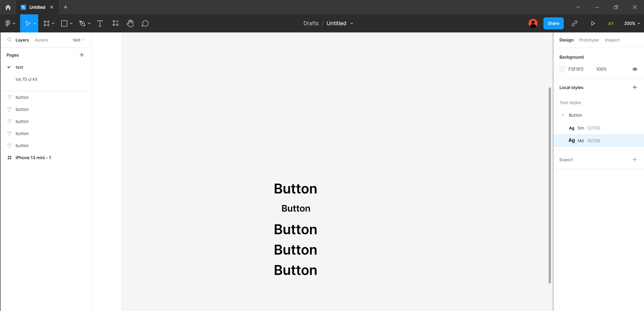Select the Frame tool
644x311 pixels.
pyautogui.click(x=47, y=23)
